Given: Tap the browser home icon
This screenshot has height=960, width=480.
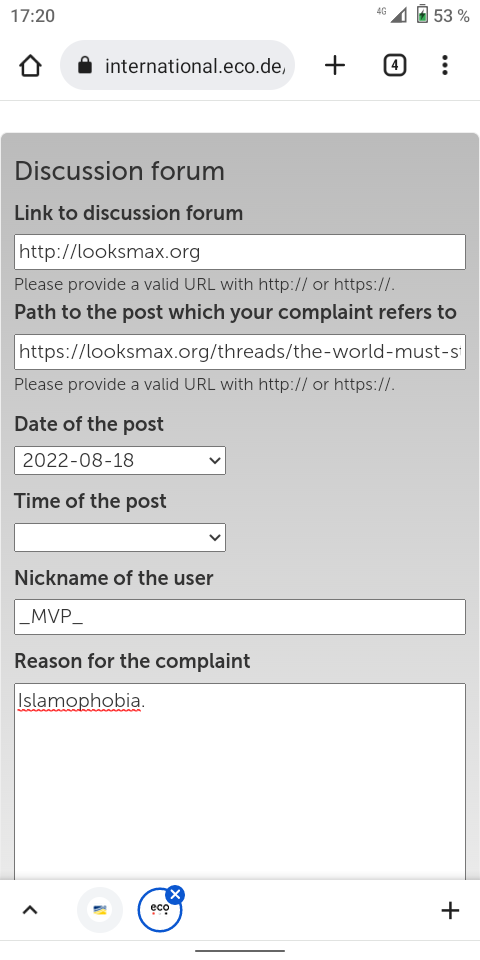Looking at the screenshot, I should point(30,66).
